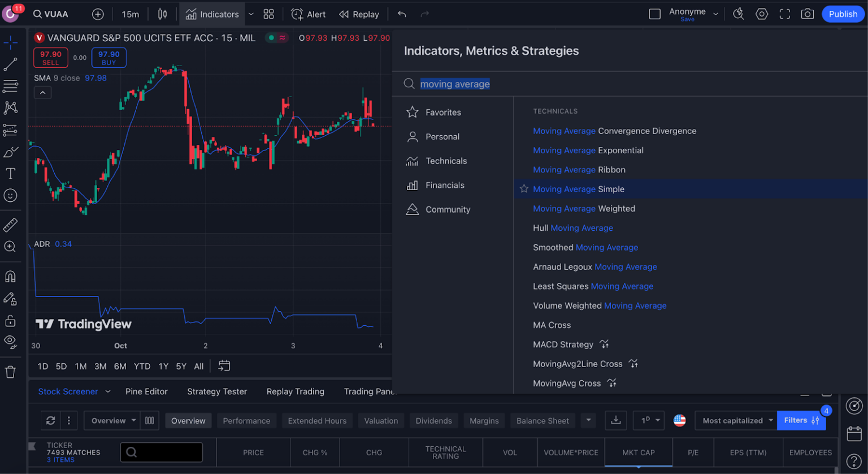Click the trash Remove objects icon
868x474 pixels.
(10, 372)
